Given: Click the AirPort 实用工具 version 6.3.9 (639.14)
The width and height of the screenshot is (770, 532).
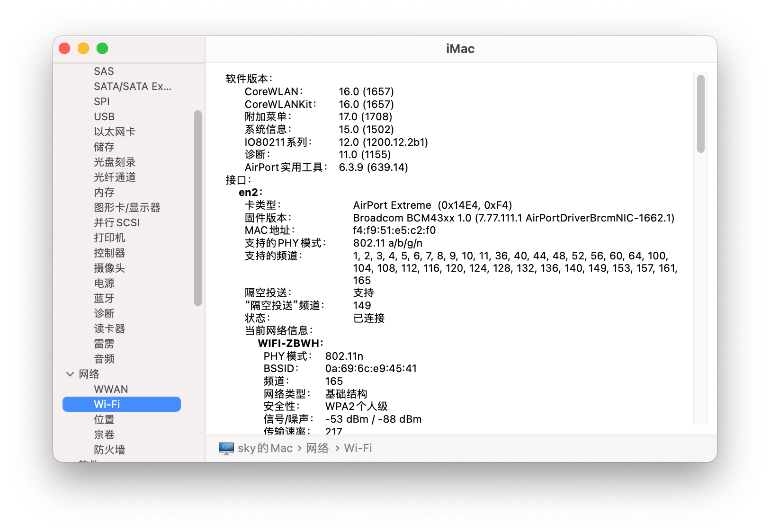Looking at the screenshot, I should click(x=373, y=168).
